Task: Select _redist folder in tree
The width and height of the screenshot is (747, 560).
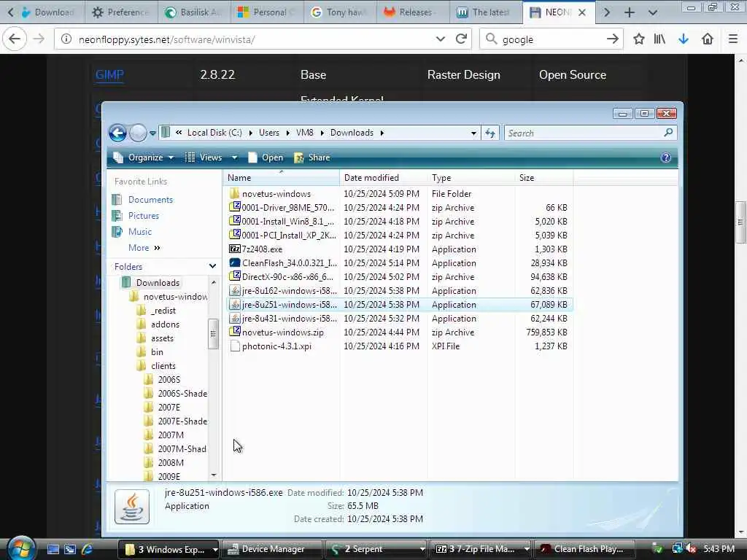Action: click(x=163, y=311)
